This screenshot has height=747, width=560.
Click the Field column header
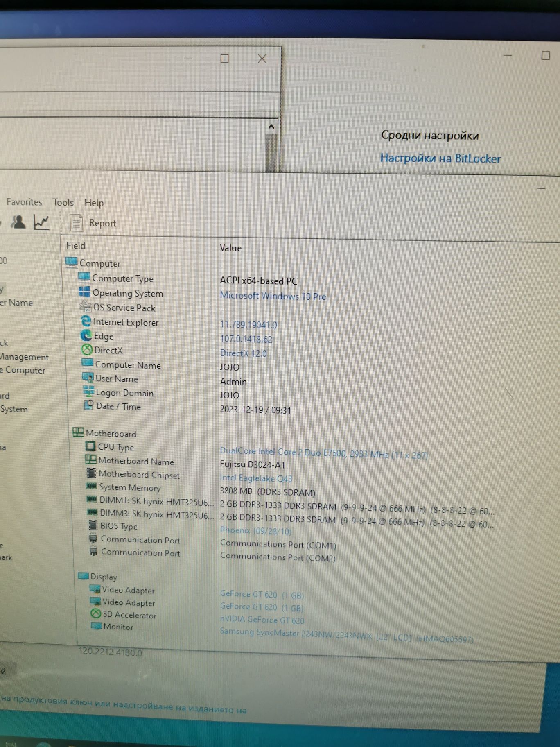point(76,245)
